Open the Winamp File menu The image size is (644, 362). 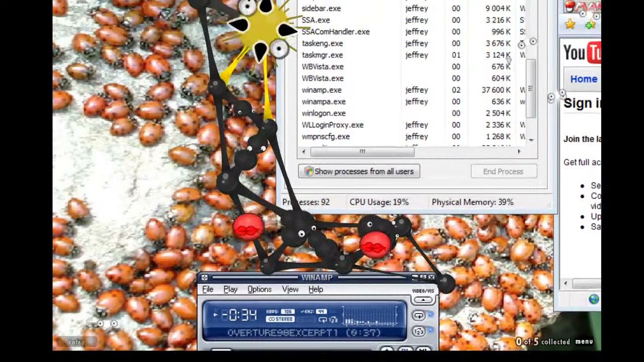[x=208, y=289]
